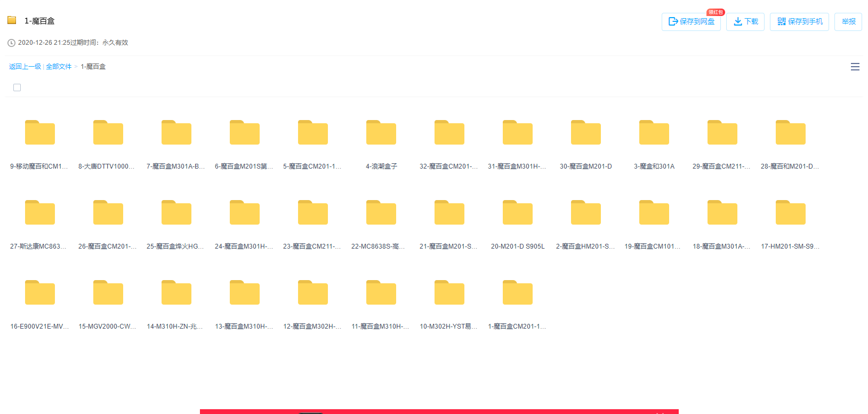Screen dimensions: 868x414
Task: Open folder icon 5-魔百盒CM201-1
Action: point(313,132)
